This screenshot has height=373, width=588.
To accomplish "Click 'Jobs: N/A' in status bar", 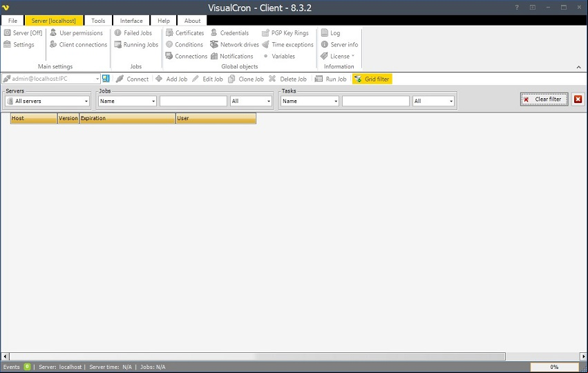I will tap(153, 367).
